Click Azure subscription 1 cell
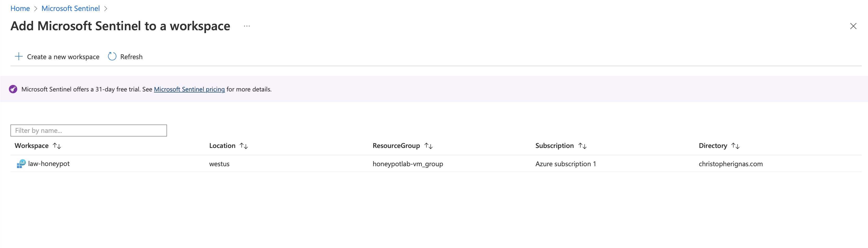The width and height of the screenshot is (868, 248). point(566,164)
